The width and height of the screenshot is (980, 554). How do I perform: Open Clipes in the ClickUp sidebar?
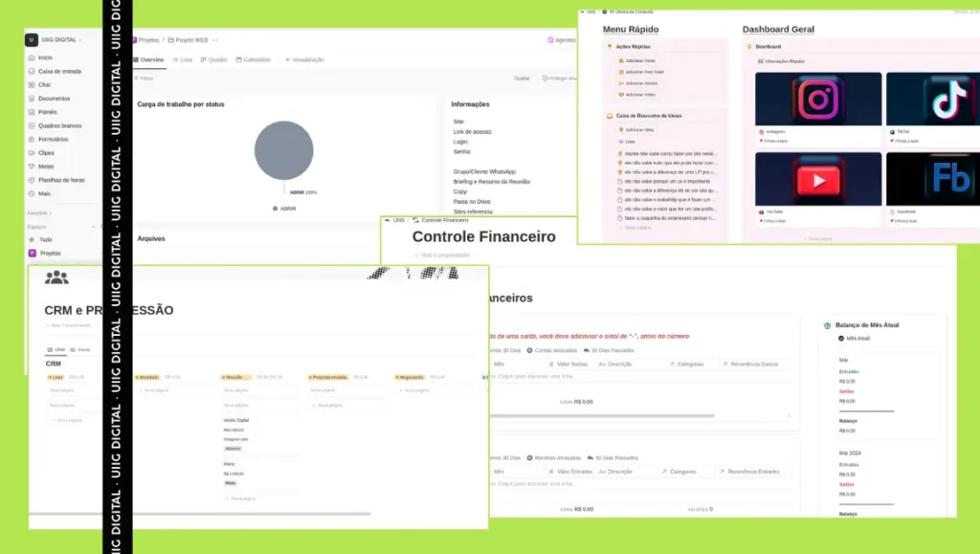pos(41,153)
